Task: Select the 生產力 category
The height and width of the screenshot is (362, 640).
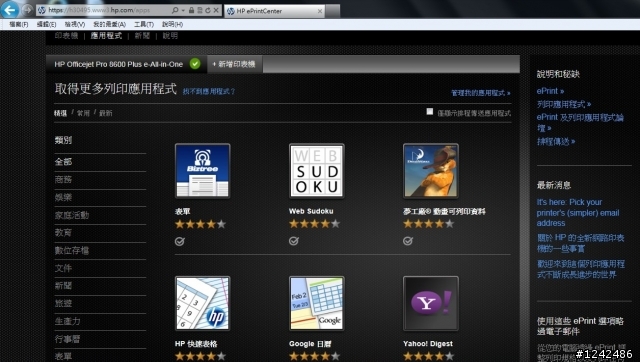Action: (67, 321)
